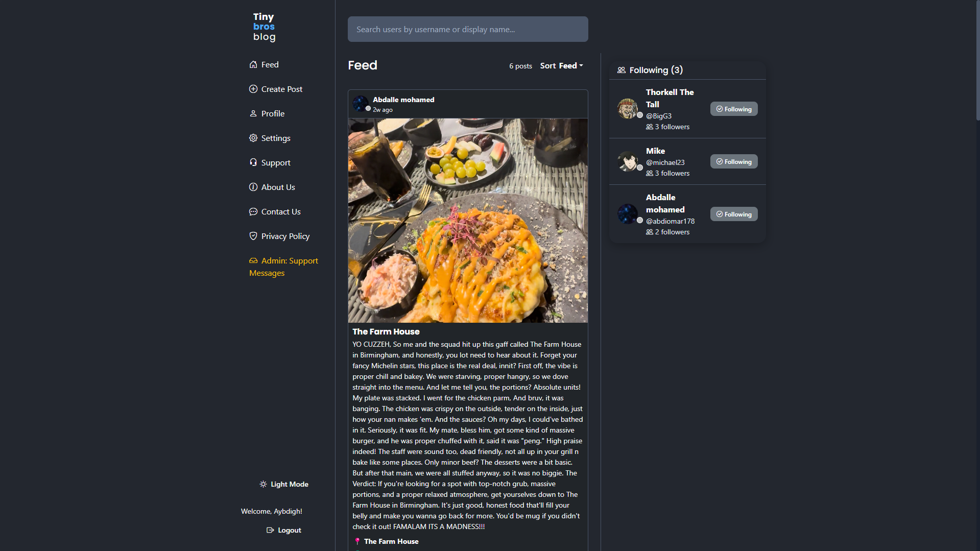Click the Settings gear icon

click(253, 138)
